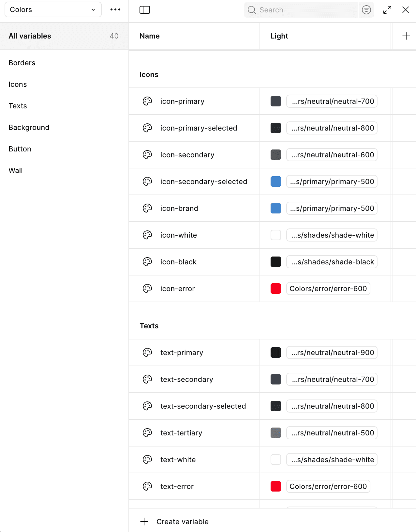Click the Light mode column header
416x532 pixels.
coord(279,36)
